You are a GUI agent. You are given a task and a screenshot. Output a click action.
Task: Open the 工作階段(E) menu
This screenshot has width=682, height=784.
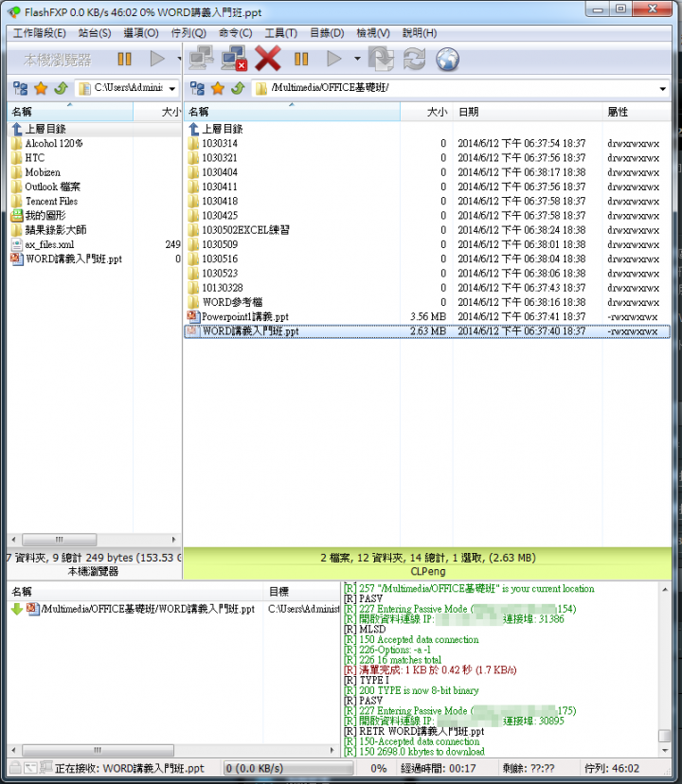point(39,33)
